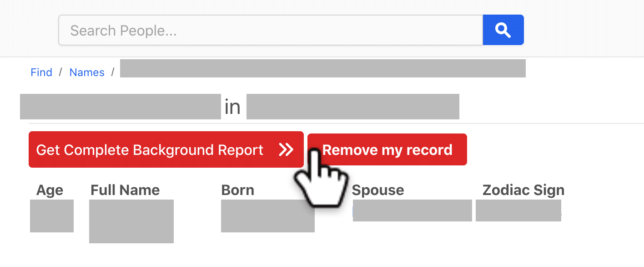The height and width of the screenshot is (267, 644).
Task: Click the Zodiac Sign column header
Action: [x=523, y=190]
